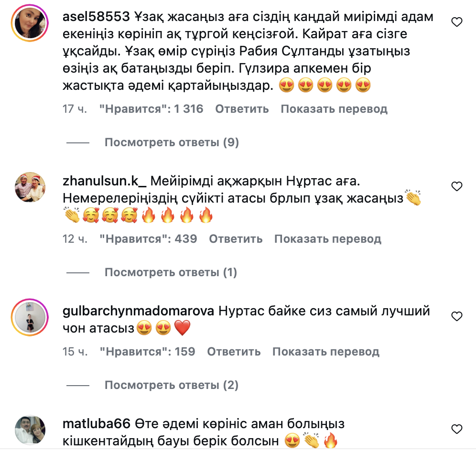Open matluba66's profile avatar

(30, 430)
